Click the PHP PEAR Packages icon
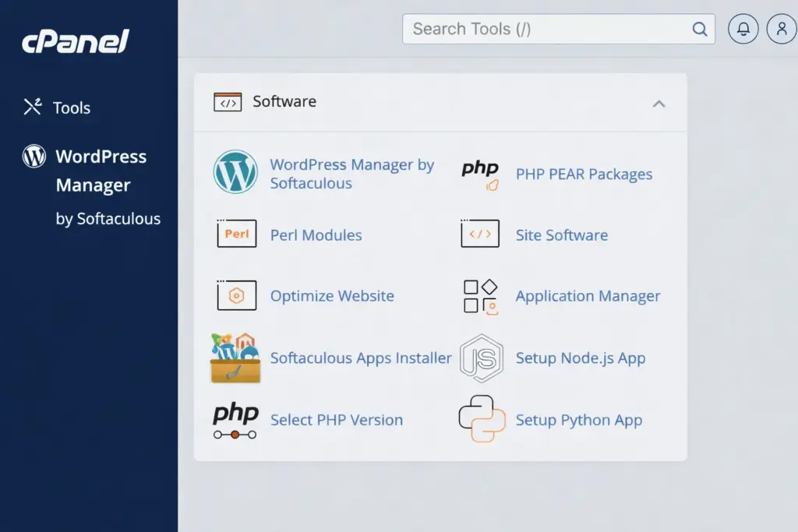The width and height of the screenshot is (798, 532). click(x=480, y=174)
